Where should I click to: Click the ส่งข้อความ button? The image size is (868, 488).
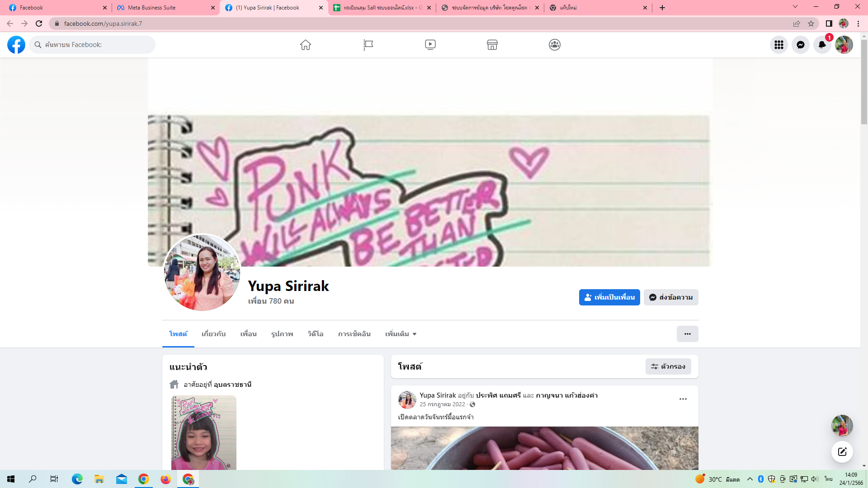point(671,297)
